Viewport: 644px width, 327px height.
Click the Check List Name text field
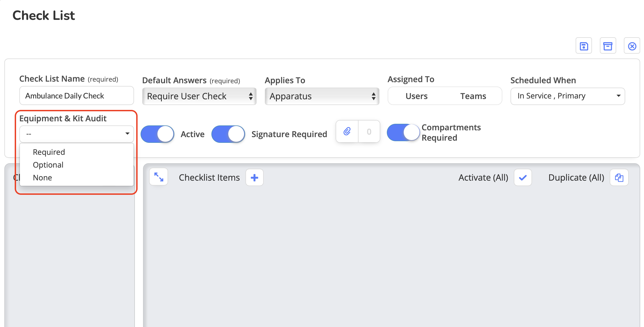point(77,96)
